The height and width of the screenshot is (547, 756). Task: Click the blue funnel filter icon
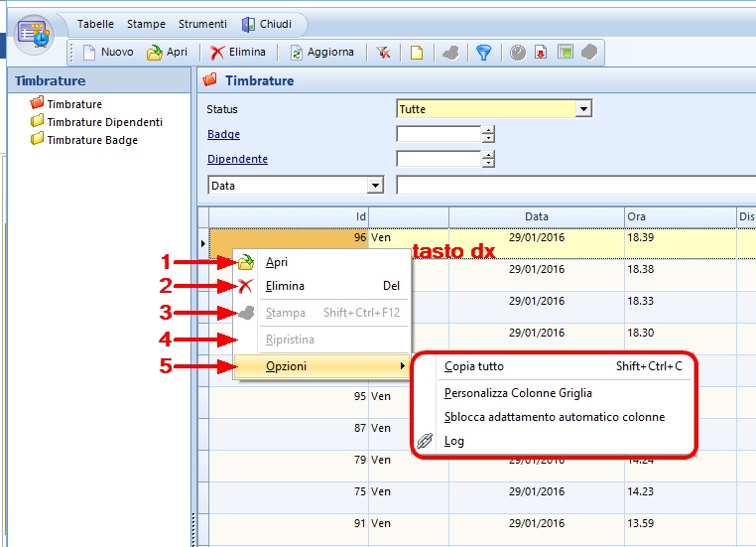point(483,53)
